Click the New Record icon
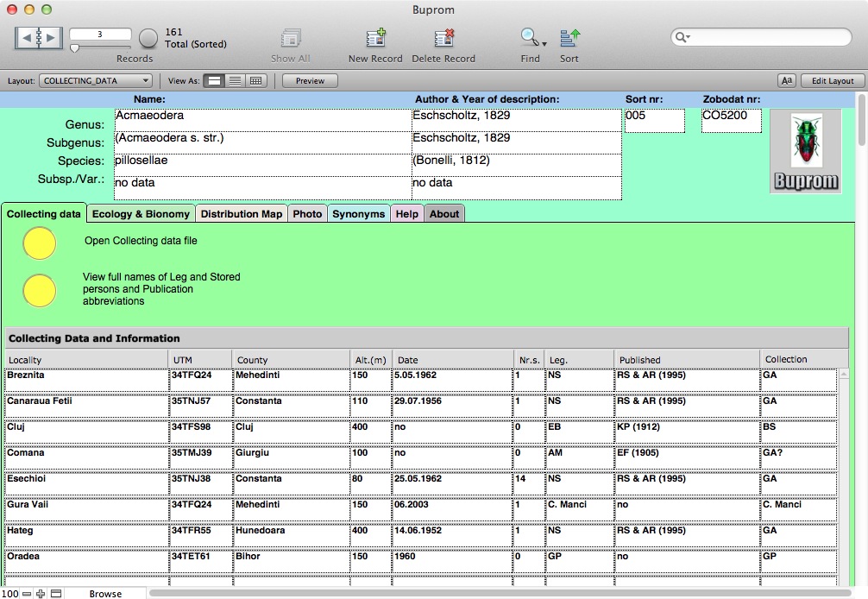Image resolution: width=868 pixels, height=599 pixels. pyautogui.click(x=375, y=39)
